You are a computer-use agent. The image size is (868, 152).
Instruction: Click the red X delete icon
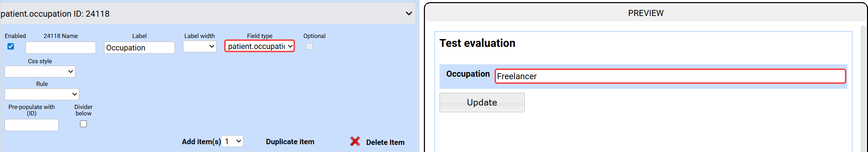(355, 141)
